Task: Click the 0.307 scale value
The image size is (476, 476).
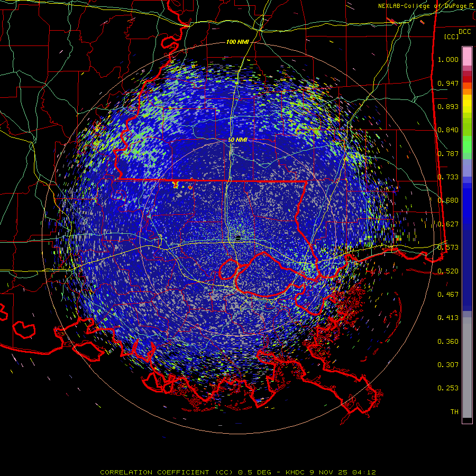Action: coord(448,365)
